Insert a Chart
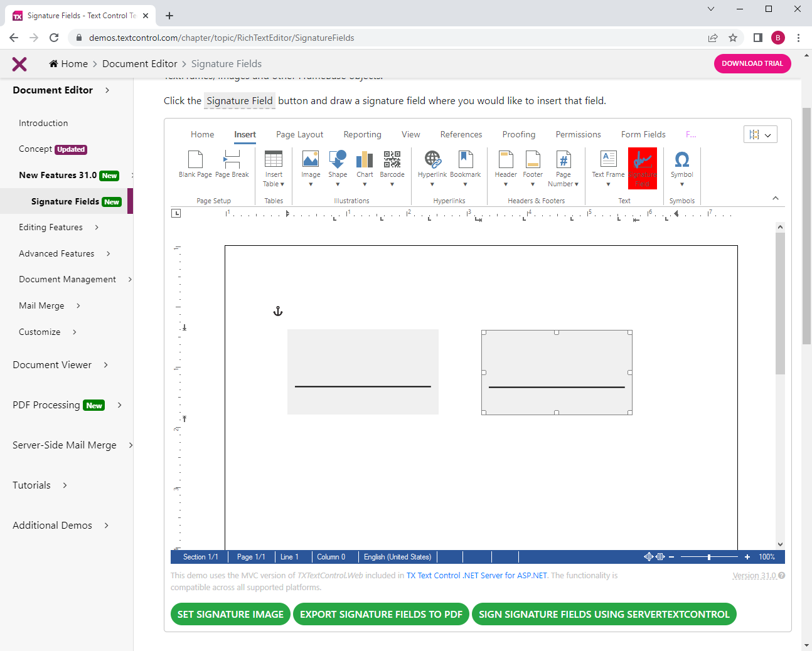This screenshot has width=812, height=651. 365,169
